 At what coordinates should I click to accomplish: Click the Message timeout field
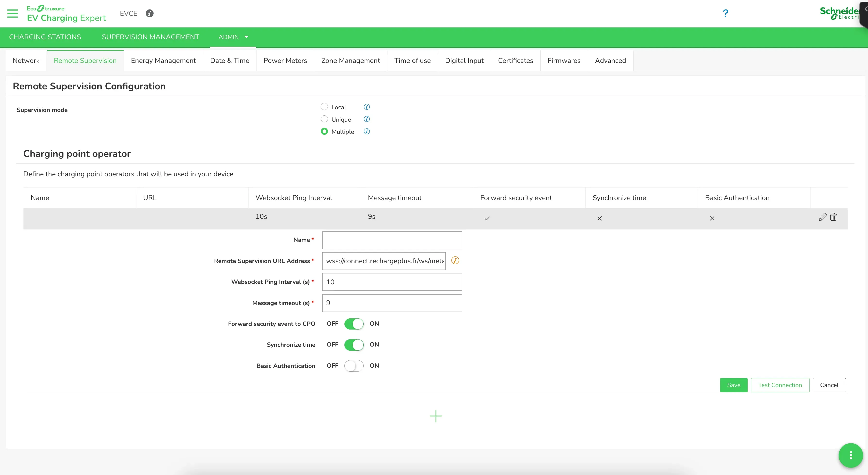392,303
